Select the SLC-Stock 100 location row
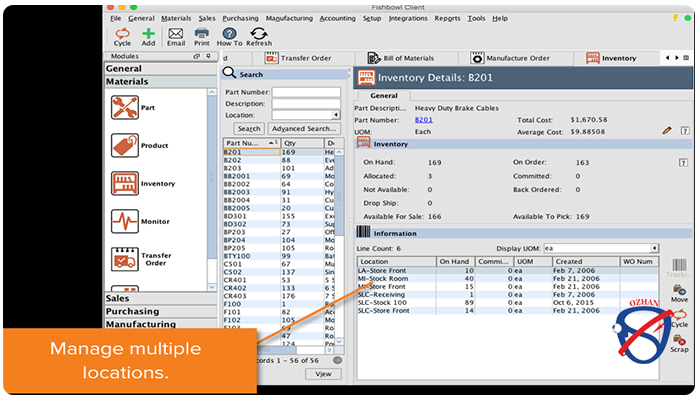 coord(508,303)
